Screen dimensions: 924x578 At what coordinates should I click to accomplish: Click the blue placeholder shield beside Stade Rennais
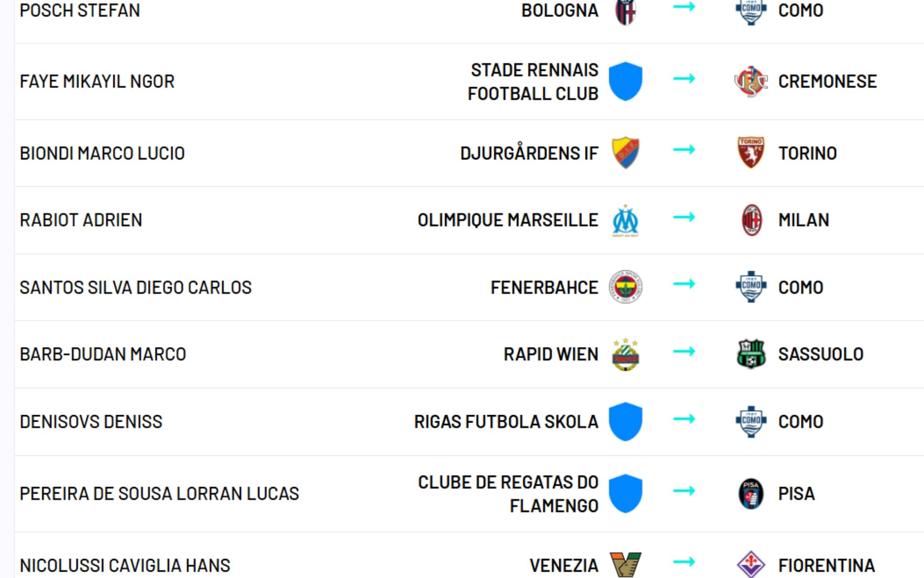(625, 81)
